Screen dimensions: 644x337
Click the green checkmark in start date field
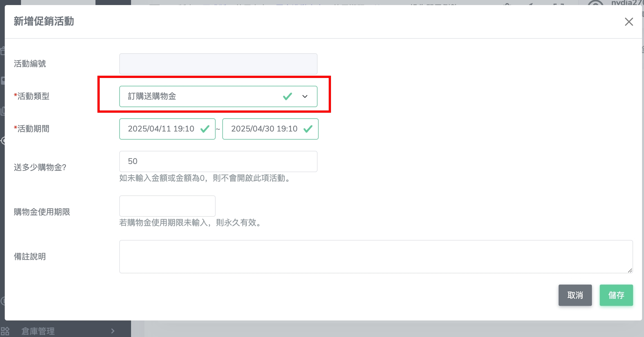pyautogui.click(x=205, y=129)
